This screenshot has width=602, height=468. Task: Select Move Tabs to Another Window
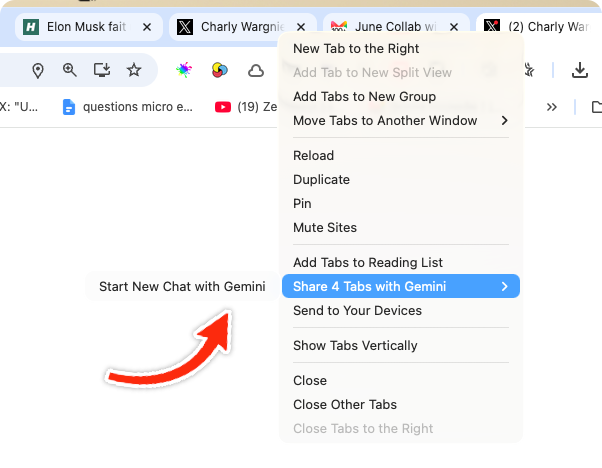click(401, 121)
